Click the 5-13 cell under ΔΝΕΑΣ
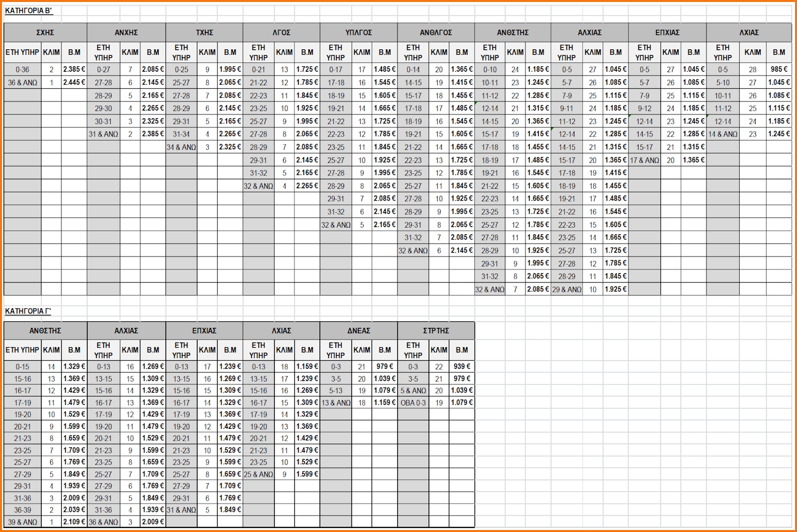The width and height of the screenshot is (797, 532). click(336, 391)
